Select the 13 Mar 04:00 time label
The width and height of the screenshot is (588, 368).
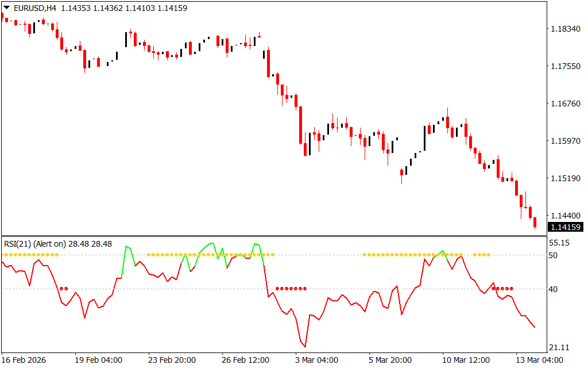tap(540, 360)
